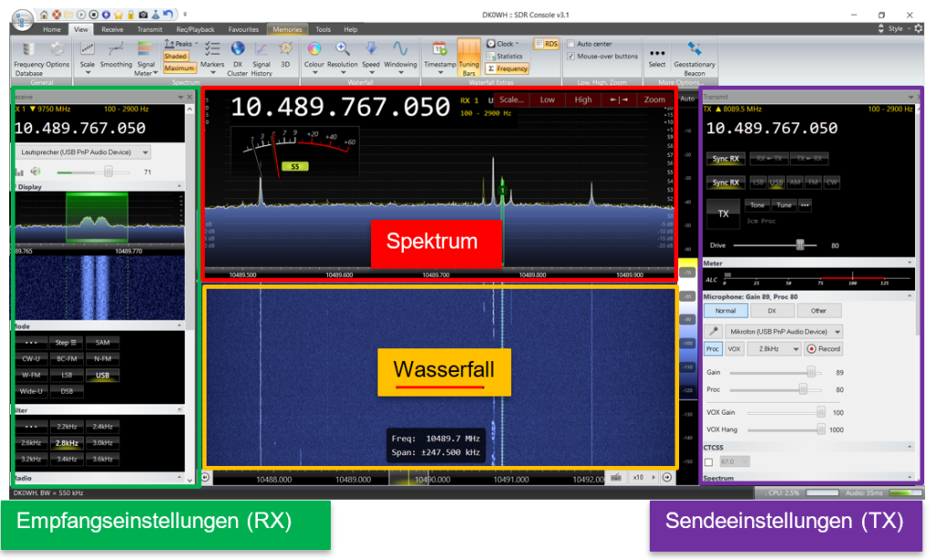Click the Tune button
Image resolution: width=936 pixels, height=560 pixels.
783,206
